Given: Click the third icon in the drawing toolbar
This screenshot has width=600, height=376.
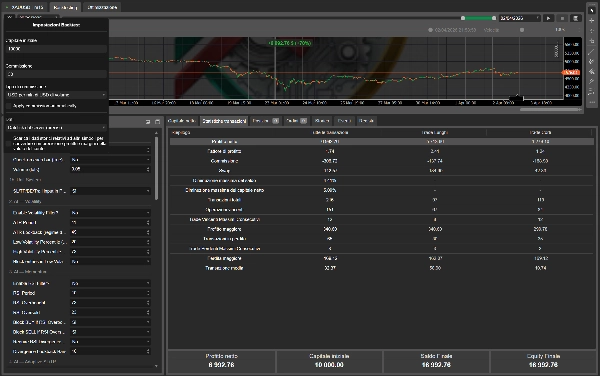Looking at the screenshot, I should point(592,31).
